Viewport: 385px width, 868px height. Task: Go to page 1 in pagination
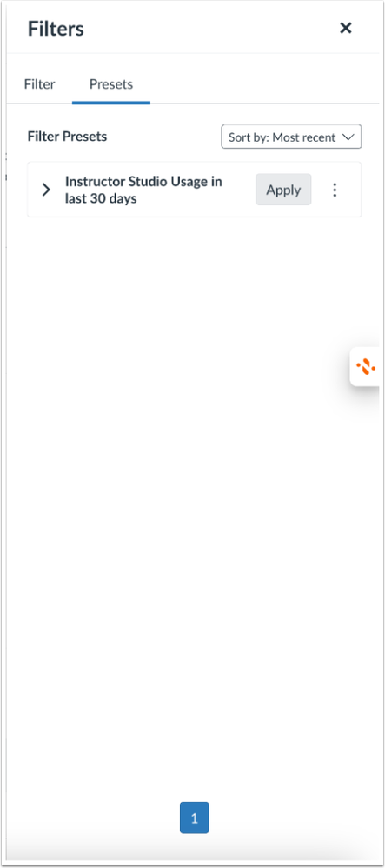(194, 818)
